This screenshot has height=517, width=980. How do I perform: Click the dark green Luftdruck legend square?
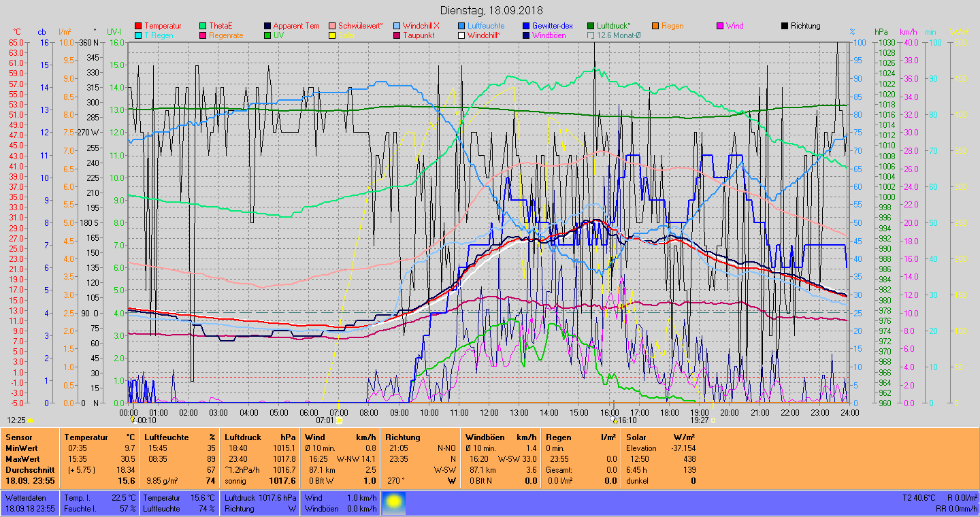pos(591,26)
